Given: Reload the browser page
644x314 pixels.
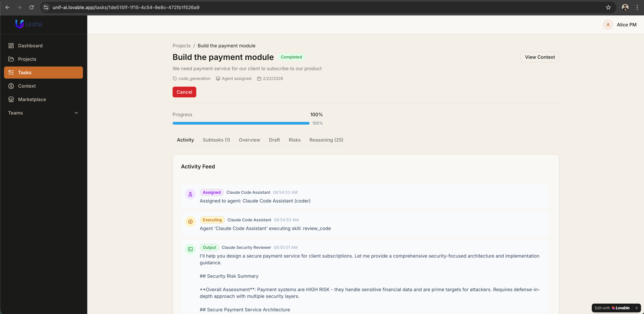Looking at the screenshot, I should tap(32, 8).
